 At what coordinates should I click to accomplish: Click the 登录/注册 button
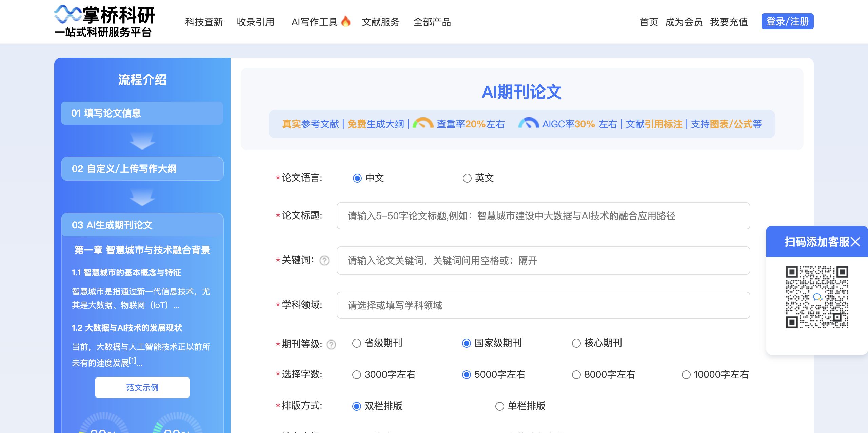(787, 22)
